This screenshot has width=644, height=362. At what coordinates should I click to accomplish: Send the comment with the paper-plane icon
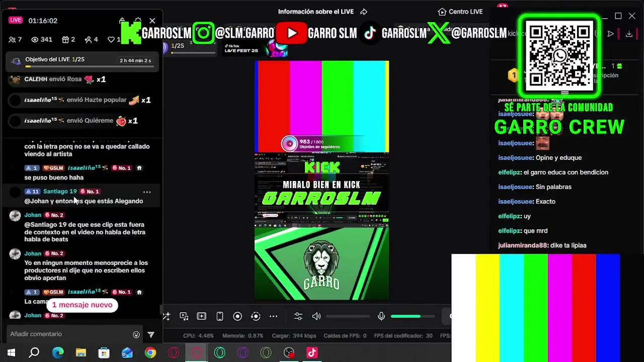(151, 334)
